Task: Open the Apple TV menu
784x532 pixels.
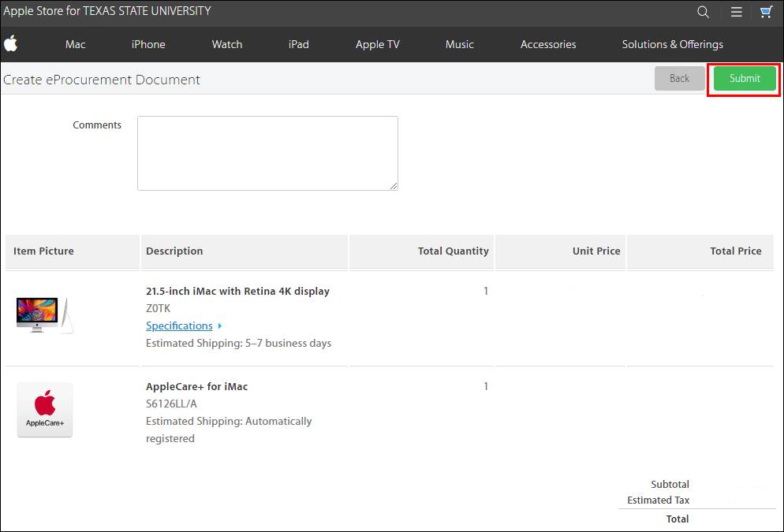Action: click(378, 44)
